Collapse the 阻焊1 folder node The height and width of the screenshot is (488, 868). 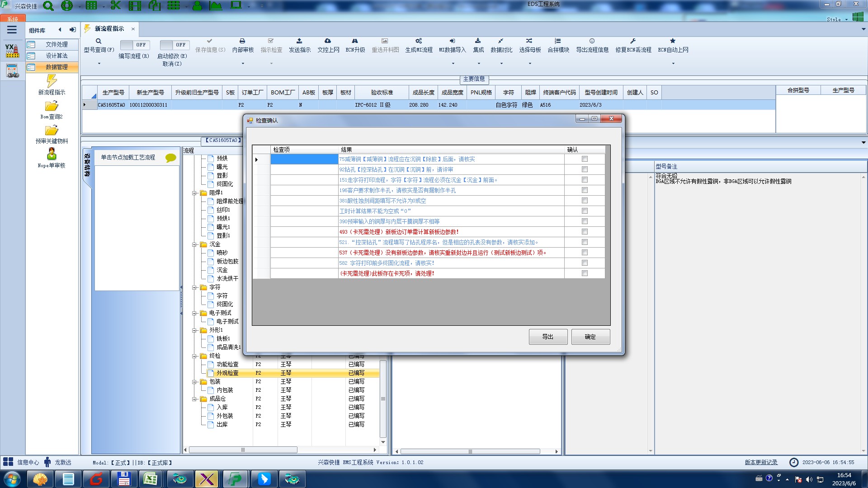(195, 193)
